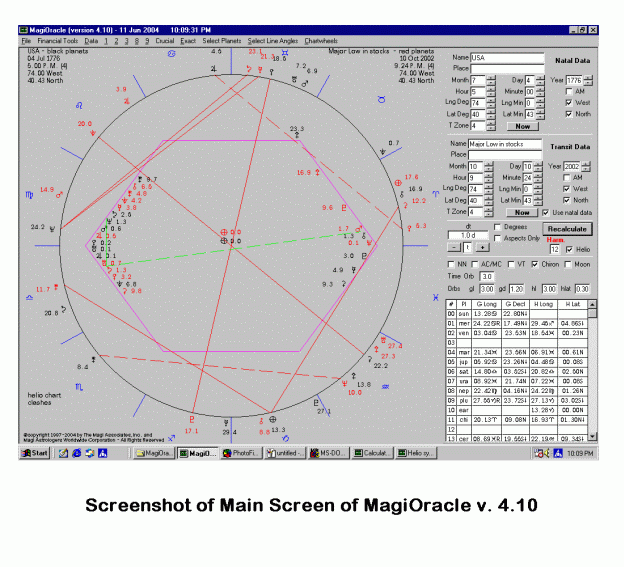Open the Select Planets menu
624x567 pixels.
click(x=222, y=41)
